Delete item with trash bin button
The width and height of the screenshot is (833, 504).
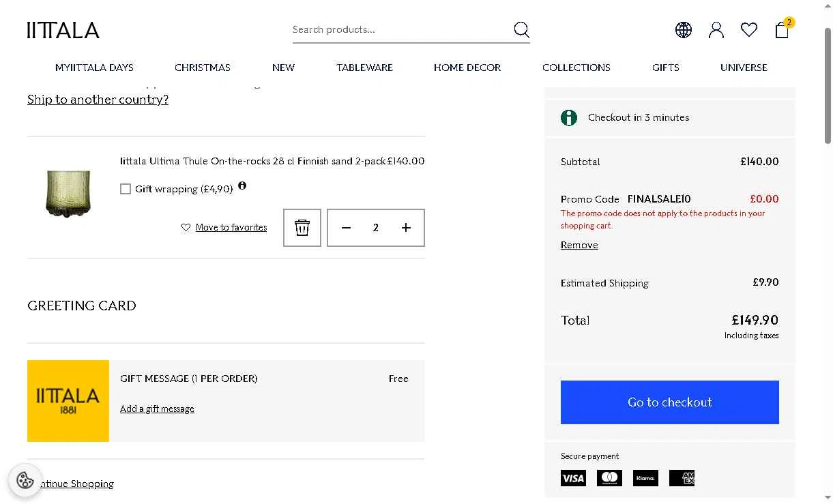coord(302,228)
